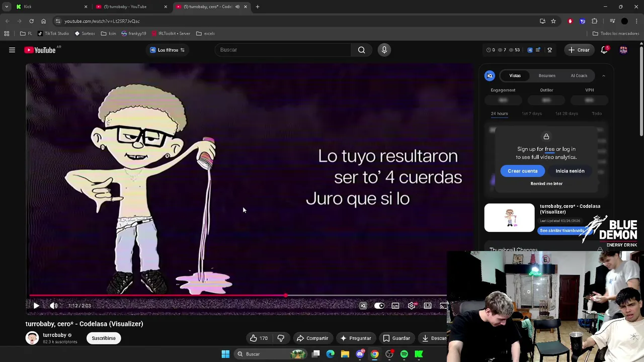Click the Suscribirse button
The height and width of the screenshot is (362, 644).
[104, 338]
